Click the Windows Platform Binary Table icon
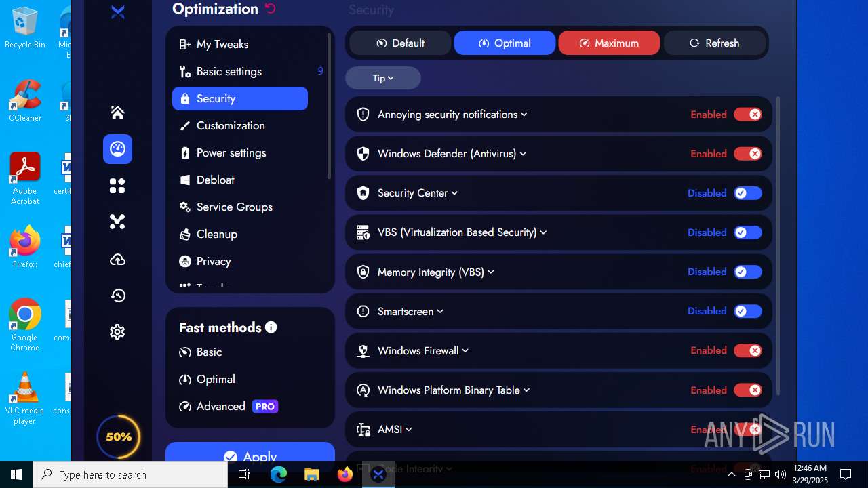The width and height of the screenshot is (868, 488). [363, 390]
